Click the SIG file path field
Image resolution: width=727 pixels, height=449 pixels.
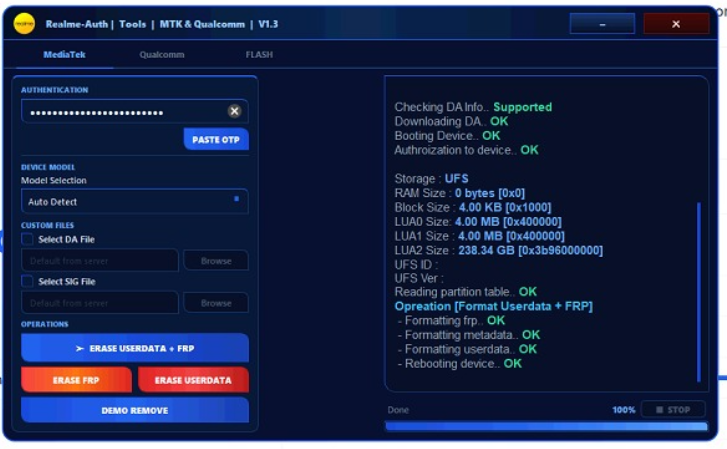(100, 303)
